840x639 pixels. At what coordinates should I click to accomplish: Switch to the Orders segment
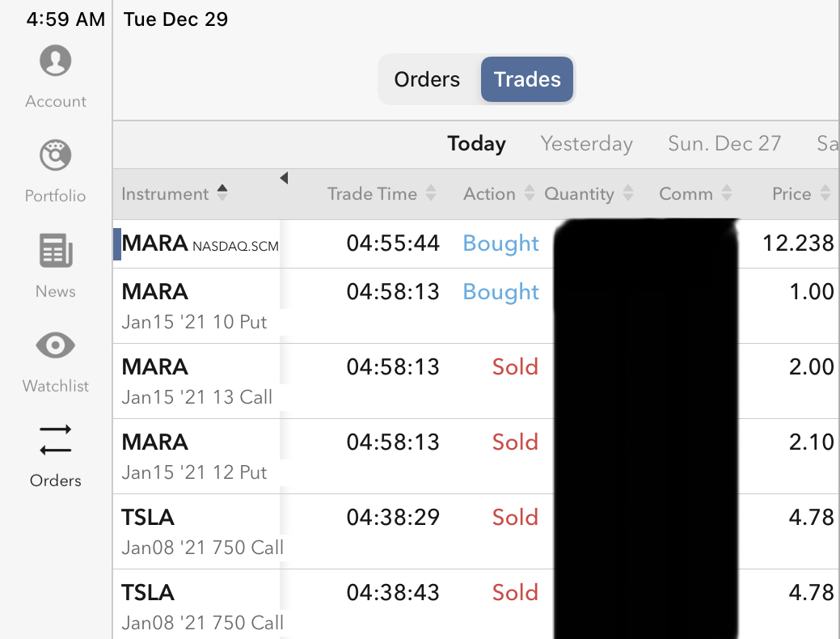[427, 79]
